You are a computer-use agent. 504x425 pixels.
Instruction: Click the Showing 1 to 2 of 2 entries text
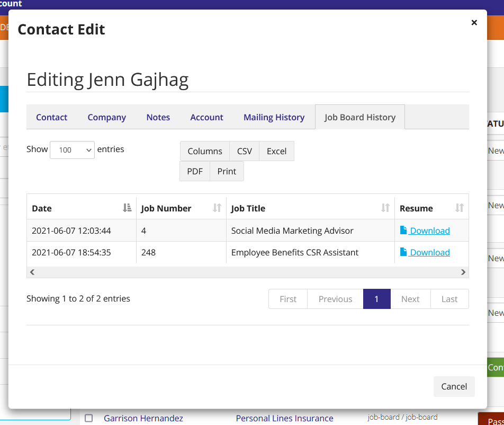pos(78,298)
